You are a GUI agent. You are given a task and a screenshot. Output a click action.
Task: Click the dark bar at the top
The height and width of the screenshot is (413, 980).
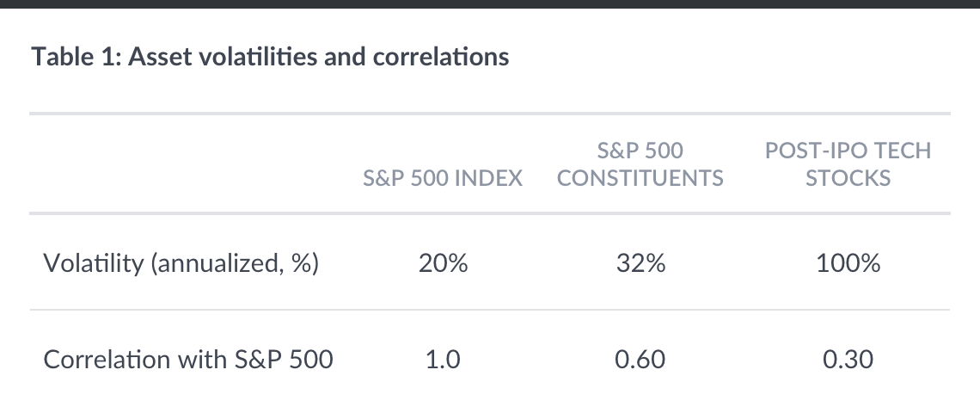pyautogui.click(x=490, y=3)
